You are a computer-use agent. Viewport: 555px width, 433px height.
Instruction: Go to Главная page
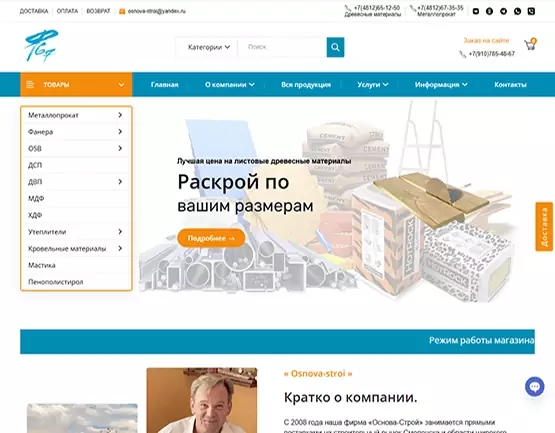[x=165, y=85]
